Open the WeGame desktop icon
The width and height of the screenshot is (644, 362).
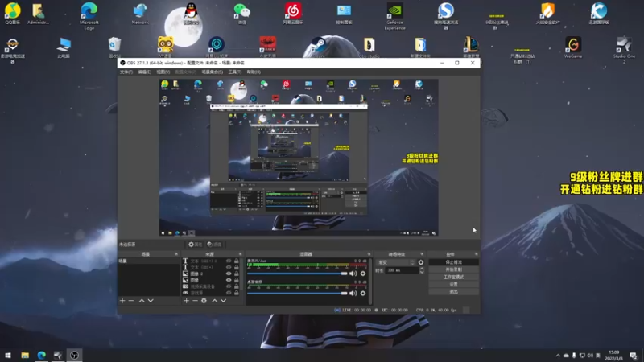pyautogui.click(x=573, y=47)
